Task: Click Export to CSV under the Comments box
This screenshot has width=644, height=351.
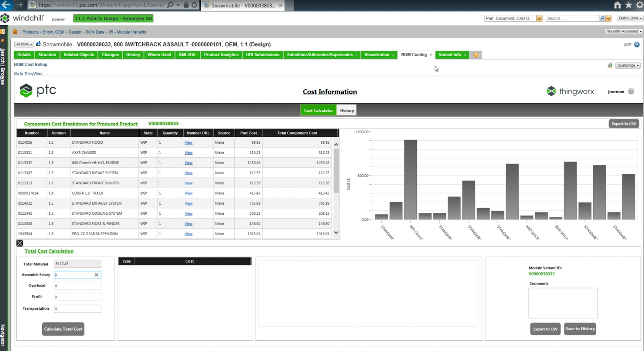Action: [545, 329]
